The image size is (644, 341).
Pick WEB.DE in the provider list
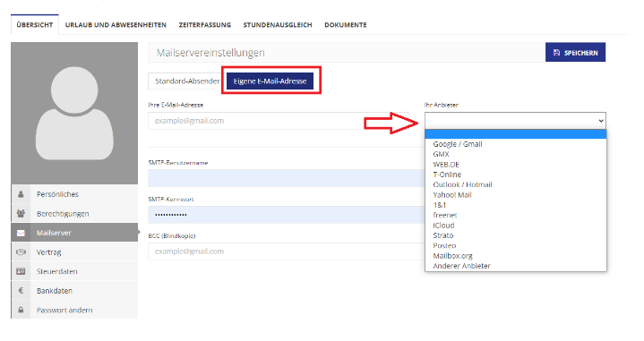515,165
